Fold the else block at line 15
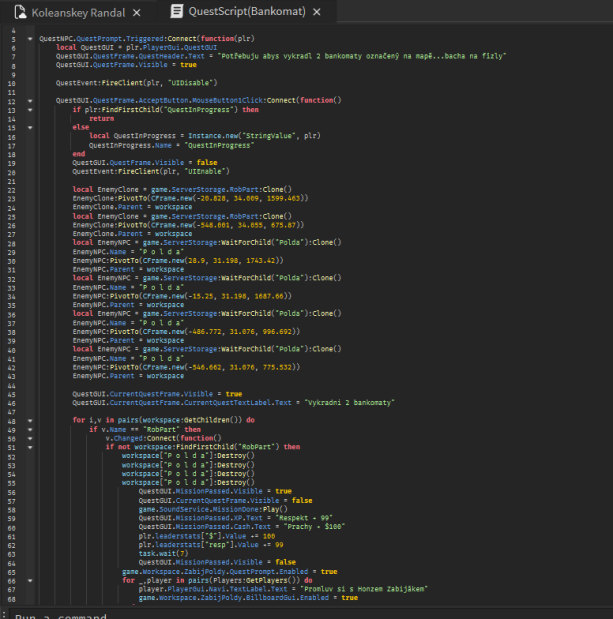Image resolution: width=613 pixels, height=619 pixels. 30,128
